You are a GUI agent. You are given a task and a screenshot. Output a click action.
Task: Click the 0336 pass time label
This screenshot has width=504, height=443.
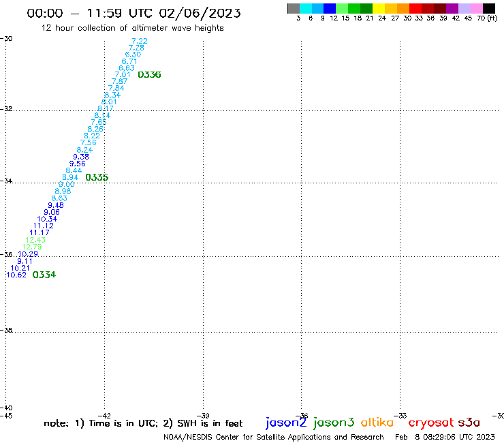point(149,75)
